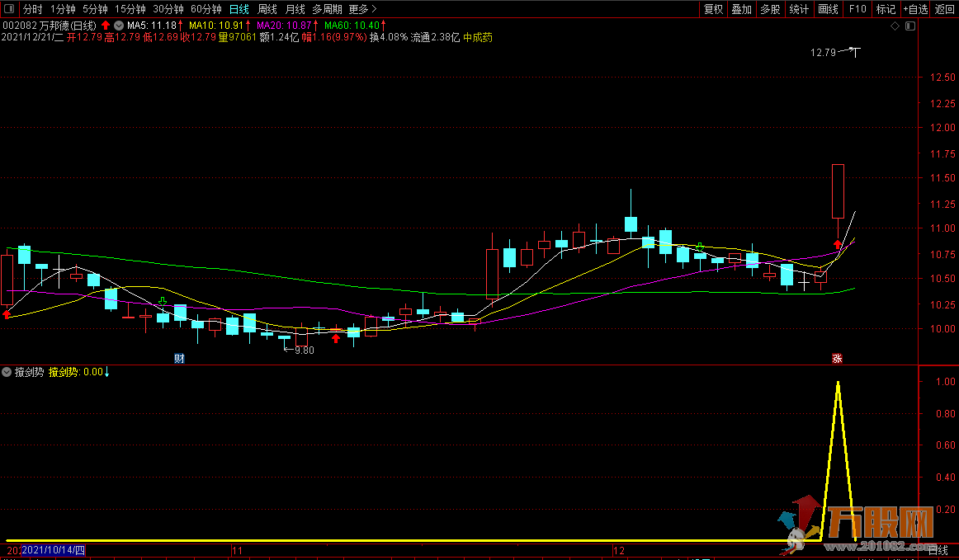
Task: Open the 撩剑势 indicator dropdown
Action: [7, 372]
